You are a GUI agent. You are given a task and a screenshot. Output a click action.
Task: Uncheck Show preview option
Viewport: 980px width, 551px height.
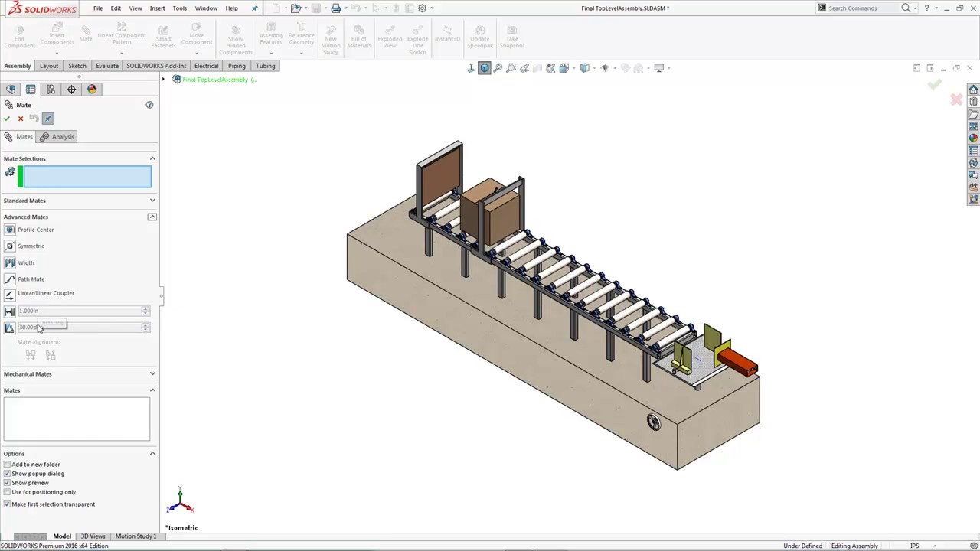[7, 483]
